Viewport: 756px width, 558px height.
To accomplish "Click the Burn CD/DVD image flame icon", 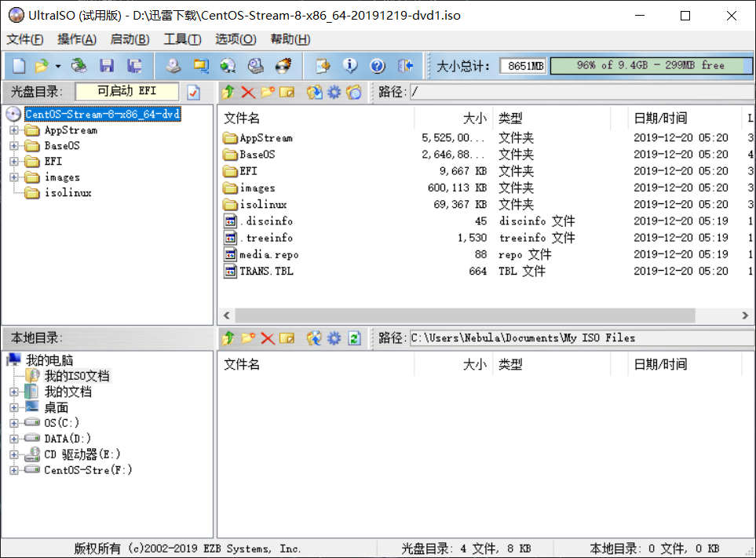I will click(283, 66).
